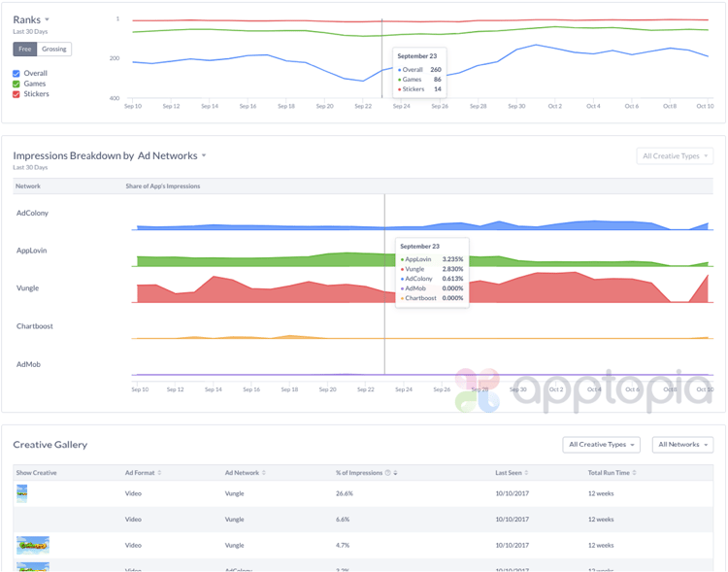Screen dimensions: 728x572
Task: Click the Overall 260 tooltip entry
Action: [x=419, y=70]
